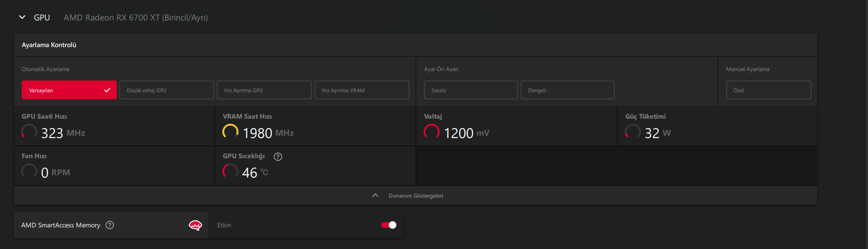
Task: Click the Otomatik Ayarlama label
Action: (x=45, y=69)
